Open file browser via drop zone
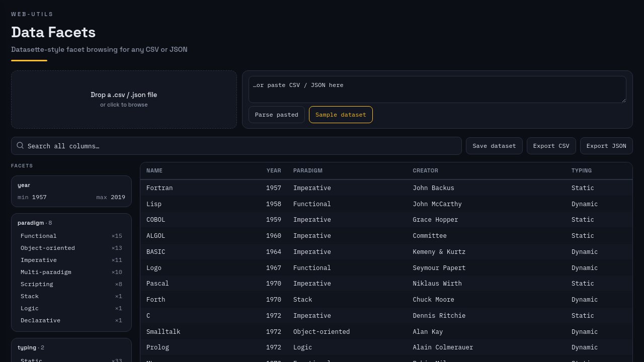This screenshot has width=644, height=362. point(124,100)
